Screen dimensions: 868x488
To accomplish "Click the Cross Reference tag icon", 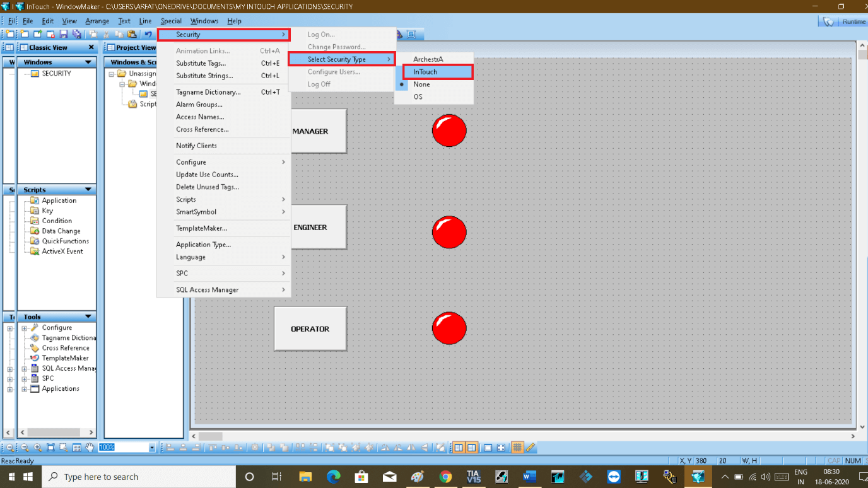I will pyautogui.click(x=35, y=348).
